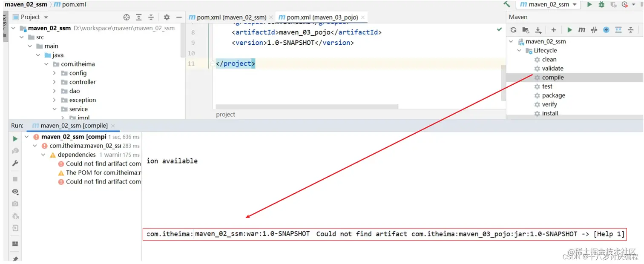Open wrench settings icon in Run panel
This screenshot has width=644, height=264.
coord(15,163)
